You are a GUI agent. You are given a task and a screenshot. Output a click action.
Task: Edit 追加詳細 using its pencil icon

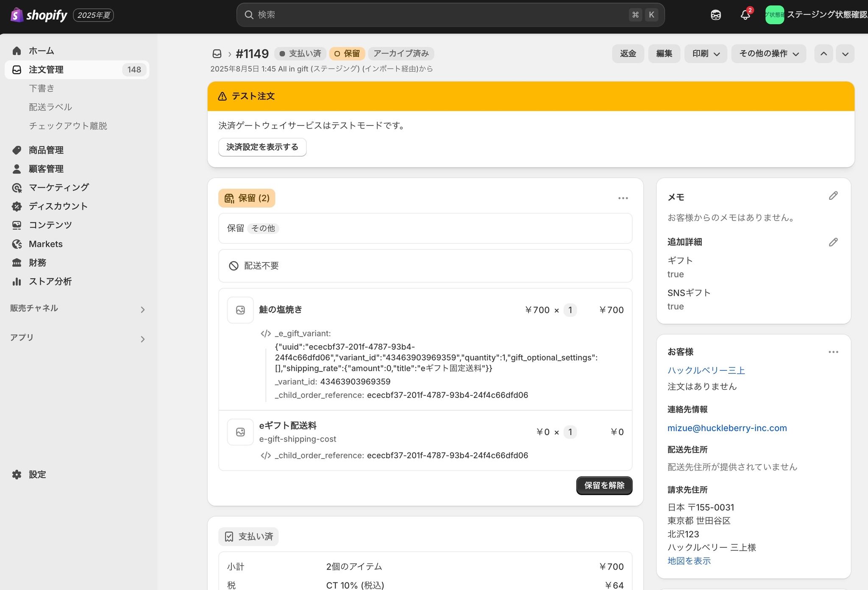(833, 242)
